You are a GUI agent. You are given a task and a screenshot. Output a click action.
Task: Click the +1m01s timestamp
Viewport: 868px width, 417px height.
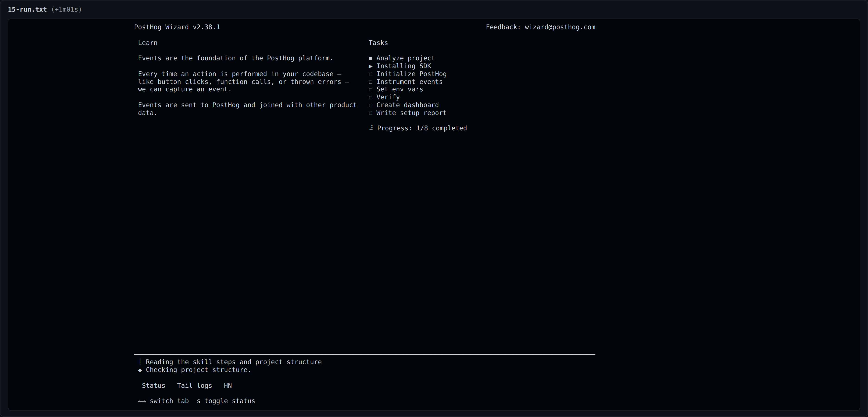66,10
